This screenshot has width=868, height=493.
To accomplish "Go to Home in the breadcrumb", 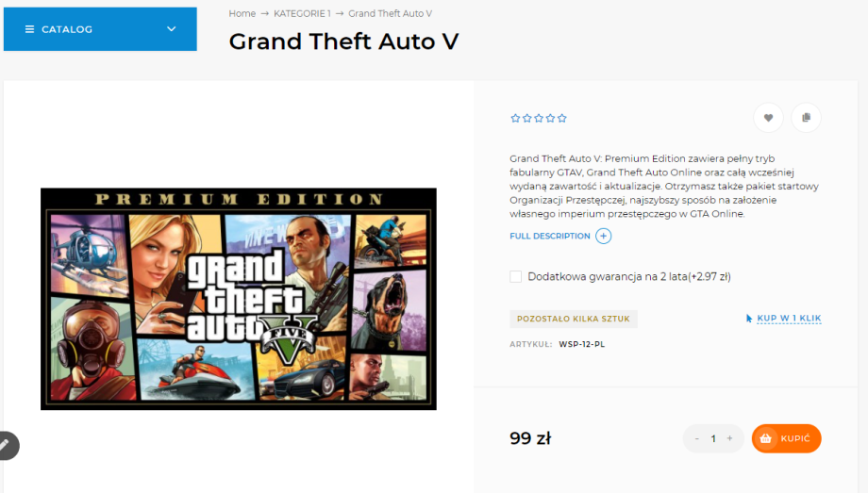I will [x=242, y=14].
